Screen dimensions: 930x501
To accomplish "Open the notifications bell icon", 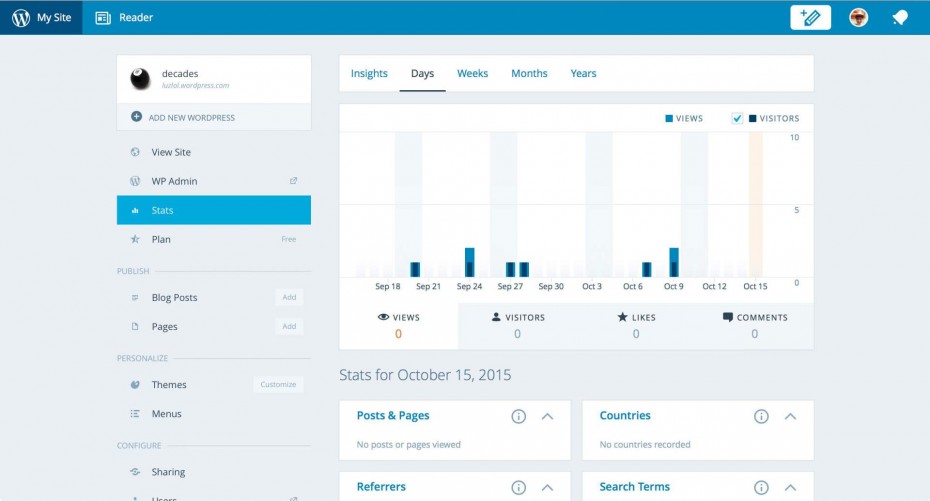I will point(900,18).
